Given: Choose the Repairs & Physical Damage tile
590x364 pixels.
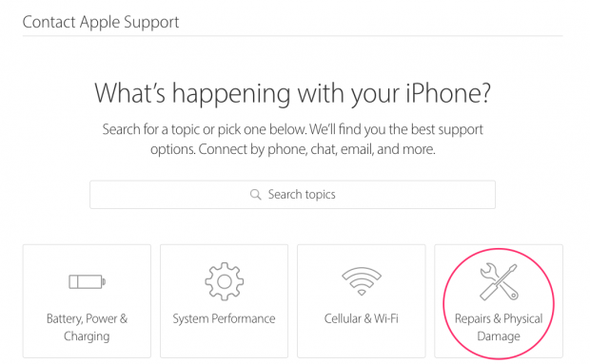Looking at the screenshot, I should tap(499, 301).
